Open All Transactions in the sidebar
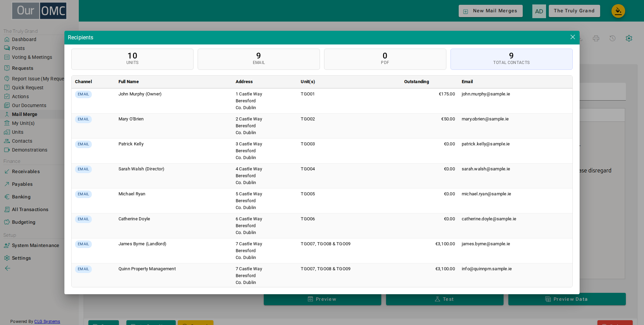 pyautogui.click(x=30, y=209)
